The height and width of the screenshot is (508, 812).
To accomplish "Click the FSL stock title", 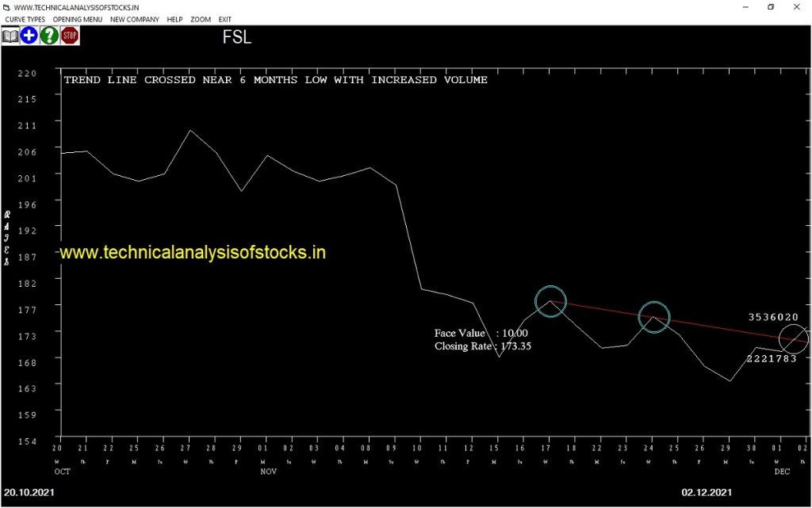I will pos(236,37).
